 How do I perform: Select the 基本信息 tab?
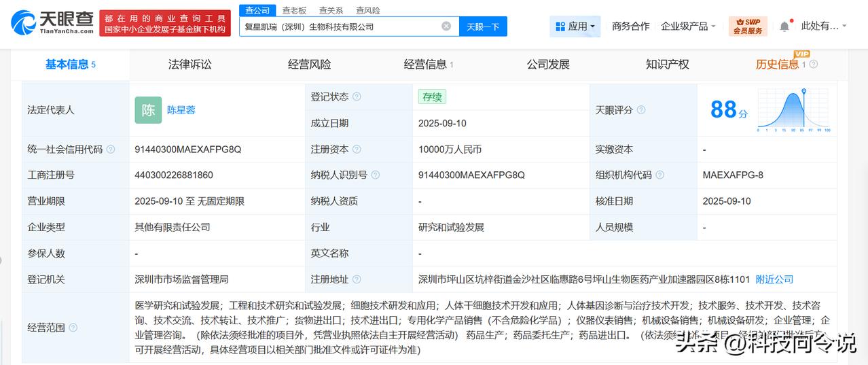click(x=71, y=65)
